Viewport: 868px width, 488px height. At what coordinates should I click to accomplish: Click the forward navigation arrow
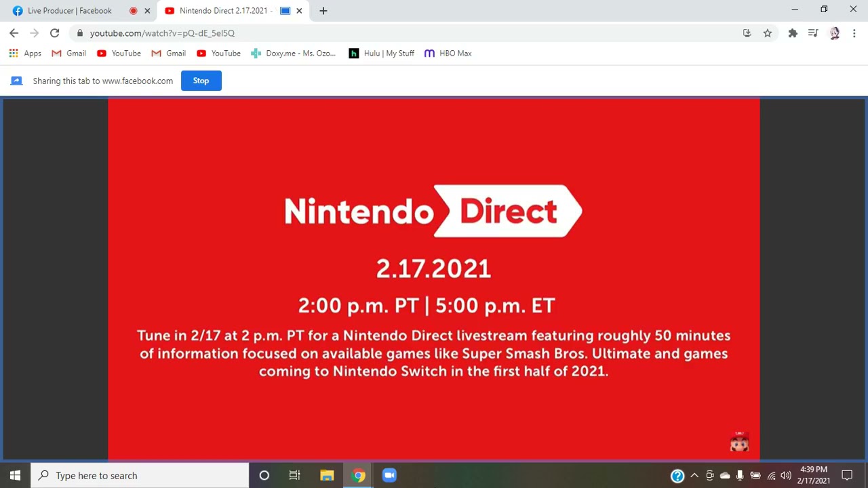pos(34,33)
